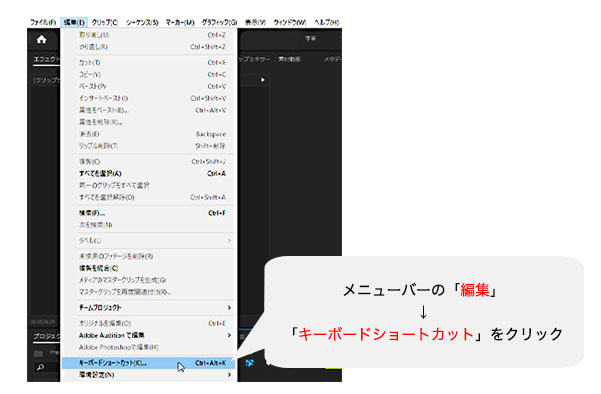Screen dimensions: 601x394
Task: Expand the ラベル(L) submenu
Action: (x=149, y=240)
